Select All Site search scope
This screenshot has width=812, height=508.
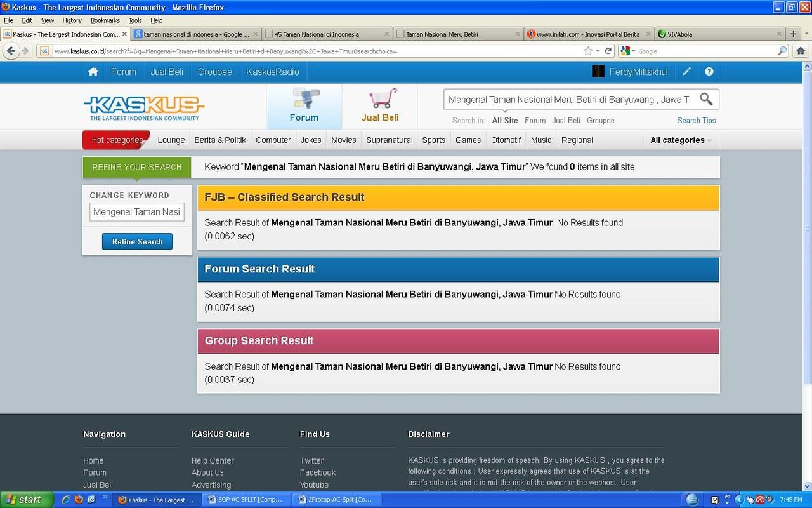(505, 120)
